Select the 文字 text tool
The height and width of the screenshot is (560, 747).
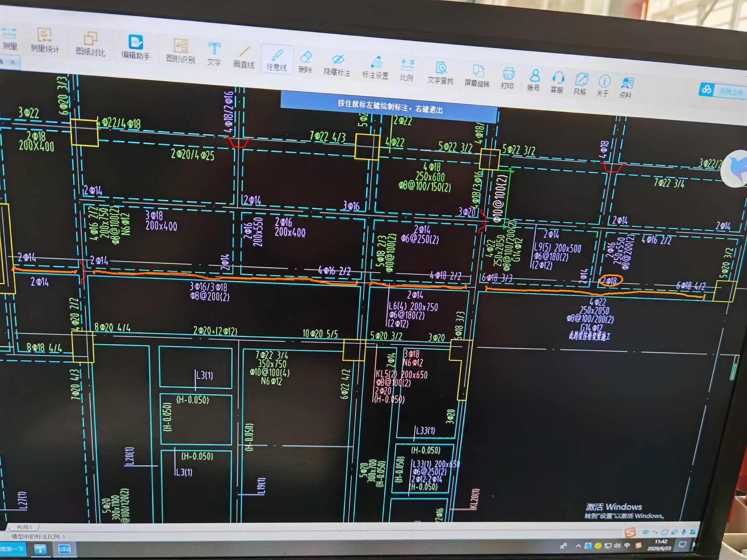(214, 54)
